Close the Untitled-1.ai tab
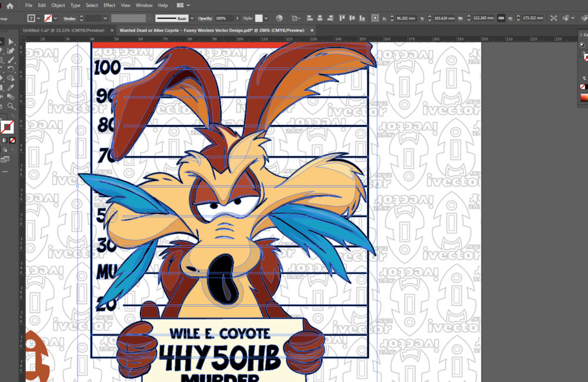 click(112, 31)
